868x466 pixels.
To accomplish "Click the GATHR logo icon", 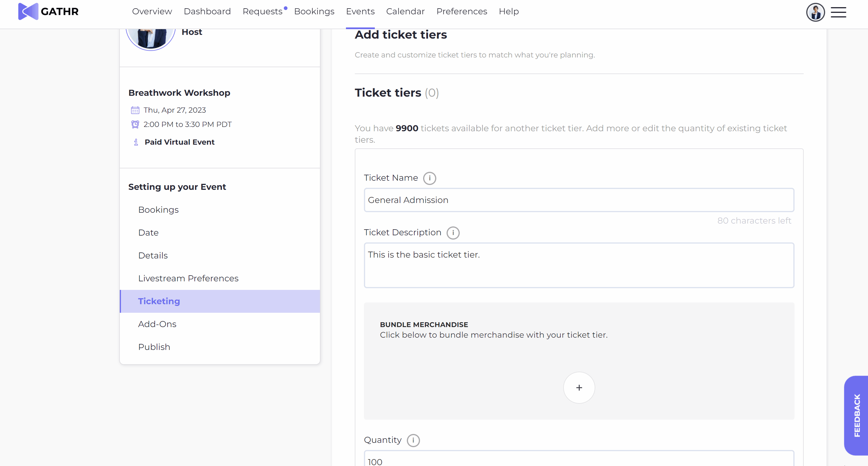I will click(x=28, y=11).
